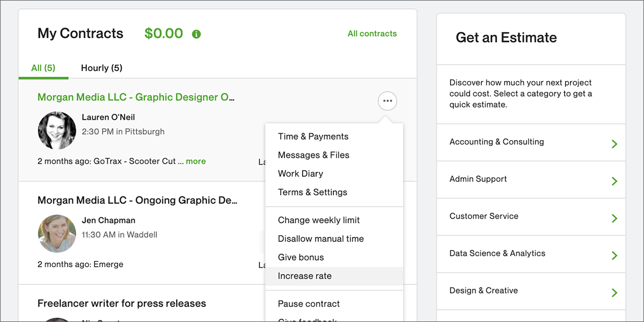Select the Data Science & Analytics label
The width and height of the screenshot is (644, 322).
point(497,253)
